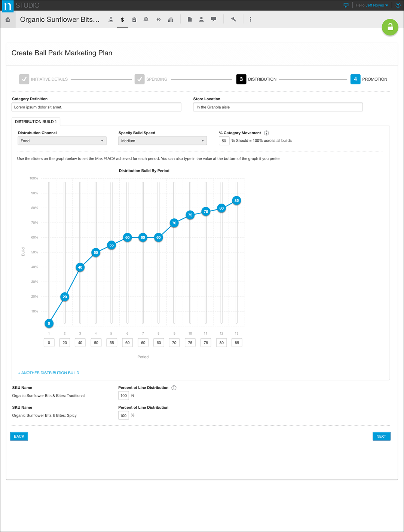
Task: Click + Another Distribution Build link
Action: [49, 373]
